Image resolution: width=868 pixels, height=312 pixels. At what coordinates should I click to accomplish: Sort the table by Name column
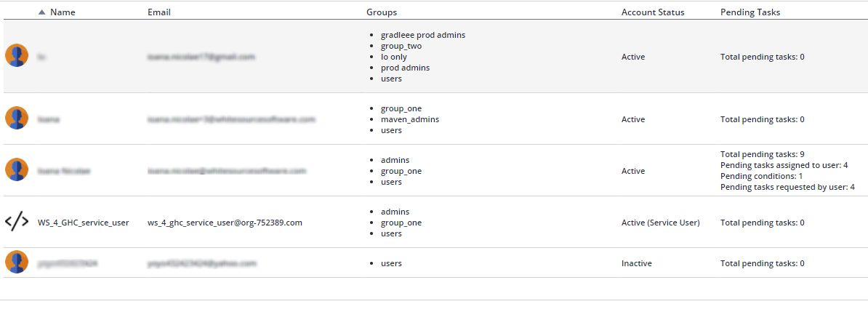(63, 12)
